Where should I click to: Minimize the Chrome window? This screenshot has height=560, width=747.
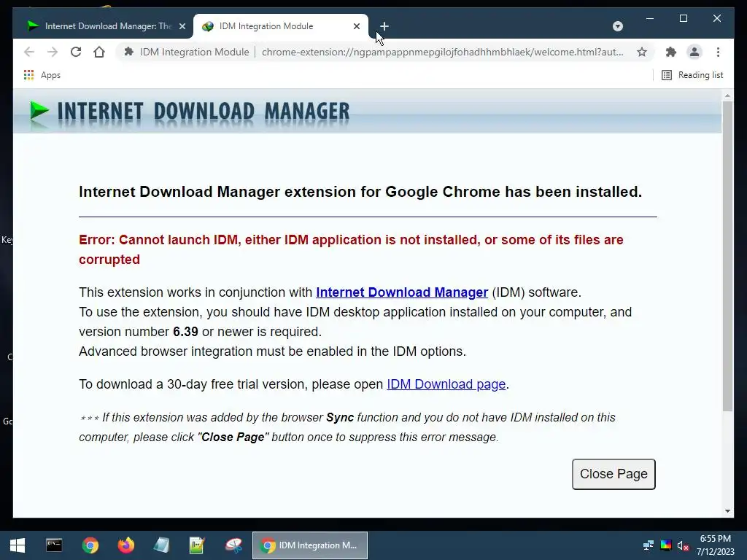[x=650, y=18]
